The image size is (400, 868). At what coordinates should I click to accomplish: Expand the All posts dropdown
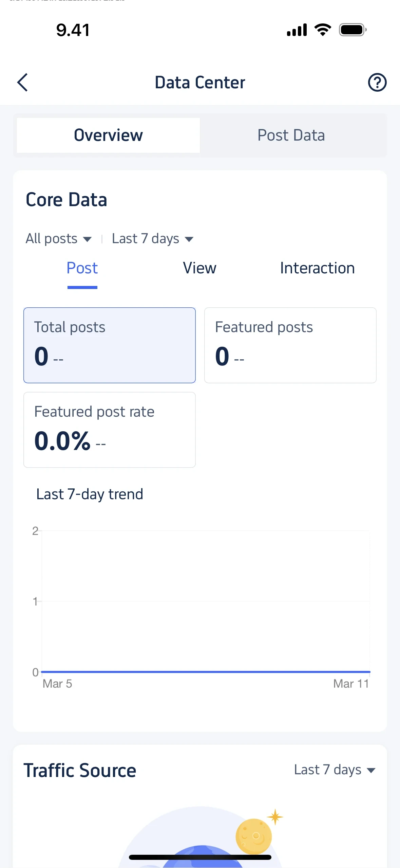59,239
